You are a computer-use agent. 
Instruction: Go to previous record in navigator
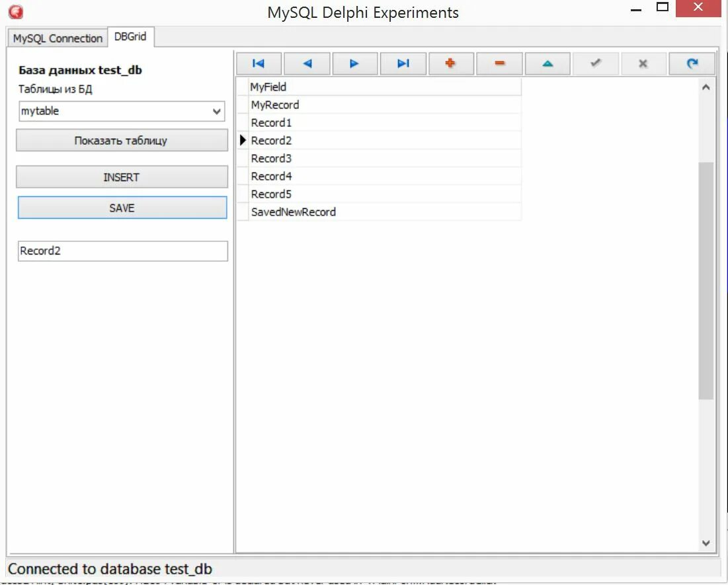[x=307, y=63]
